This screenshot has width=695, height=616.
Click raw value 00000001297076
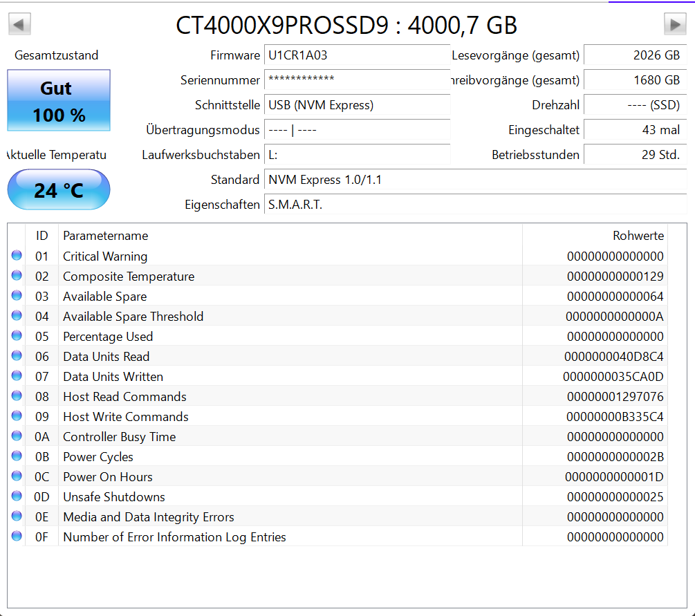coord(615,397)
